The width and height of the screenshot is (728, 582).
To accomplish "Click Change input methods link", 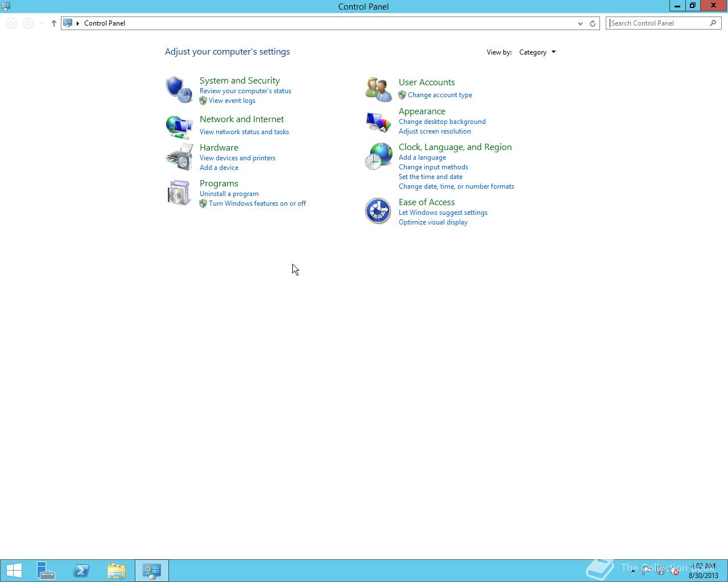I will (433, 167).
